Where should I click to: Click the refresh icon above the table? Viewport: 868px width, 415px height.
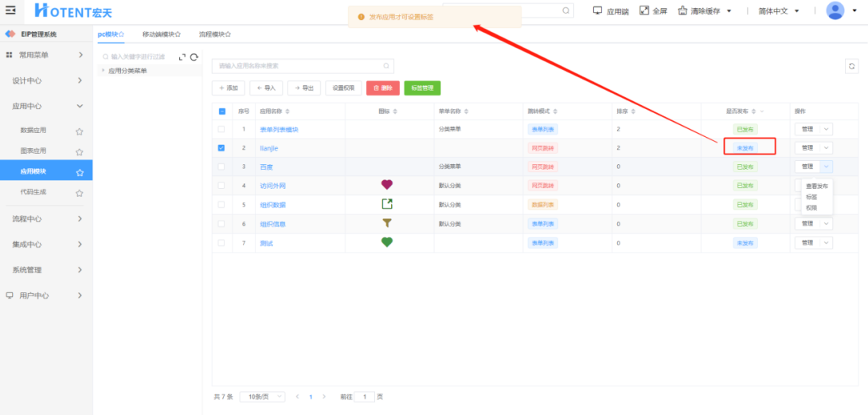point(851,66)
